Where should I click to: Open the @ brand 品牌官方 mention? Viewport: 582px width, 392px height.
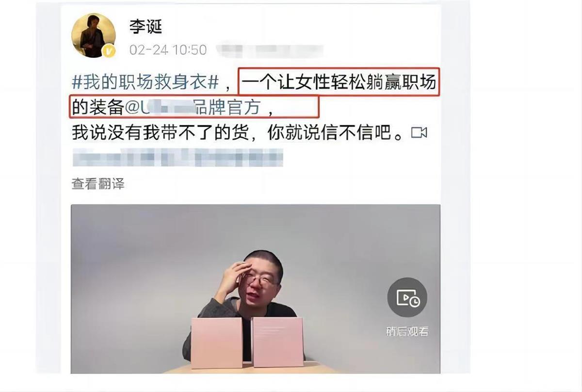click(193, 108)
